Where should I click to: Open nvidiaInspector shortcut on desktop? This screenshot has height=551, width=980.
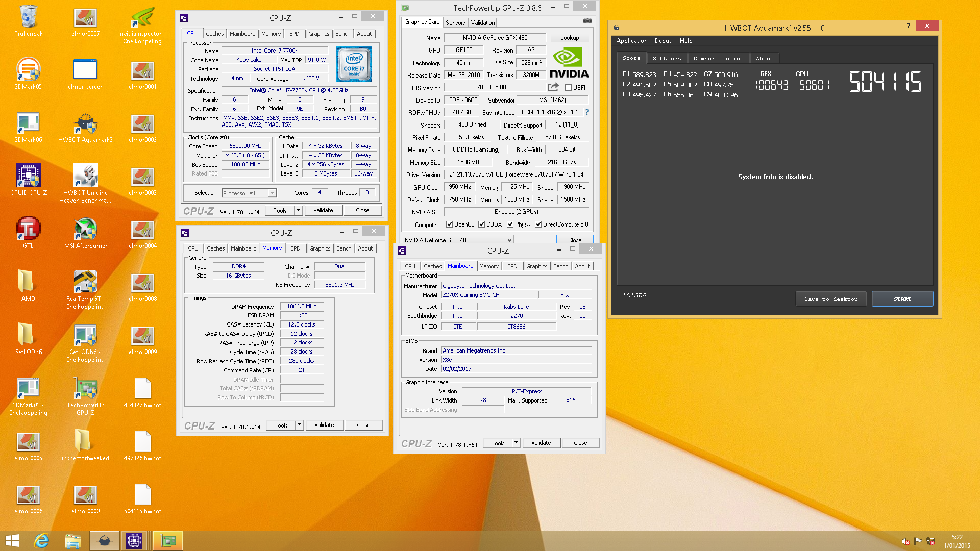tap(142, 24)
